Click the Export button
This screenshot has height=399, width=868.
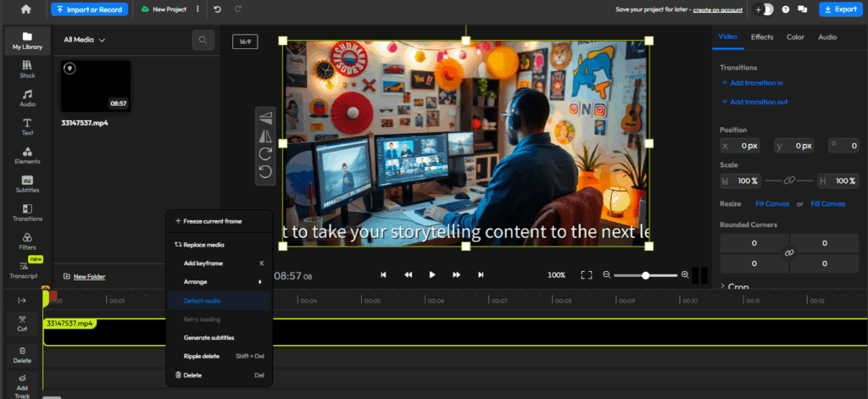click(x=839, y=9)
